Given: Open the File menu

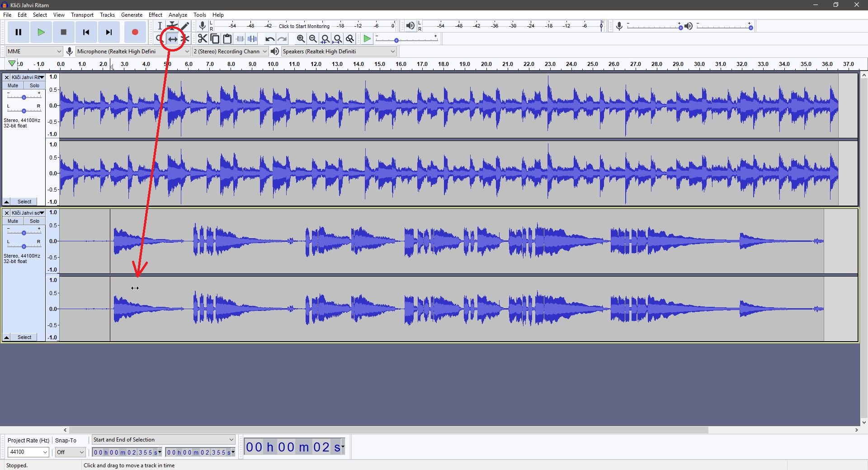Looking at the screenshot, I should [8, 14].
